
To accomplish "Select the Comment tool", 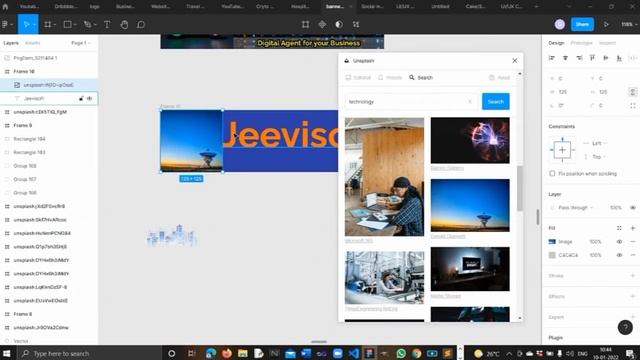I will 141,24.
